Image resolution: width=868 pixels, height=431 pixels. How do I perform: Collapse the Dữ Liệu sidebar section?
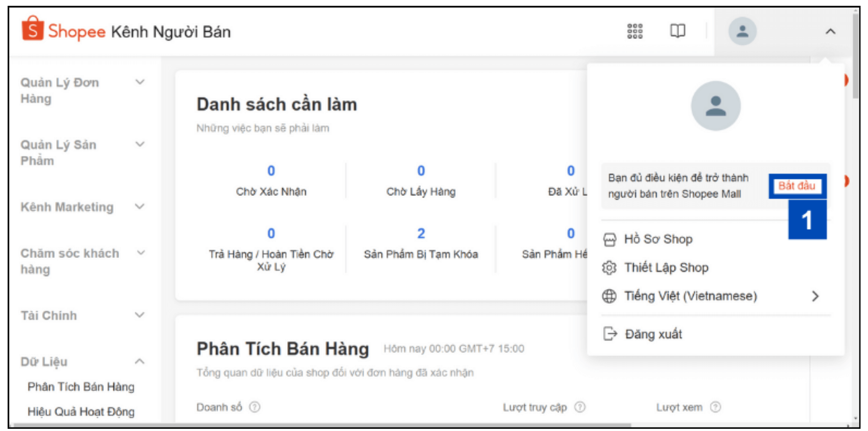point(140,361)
